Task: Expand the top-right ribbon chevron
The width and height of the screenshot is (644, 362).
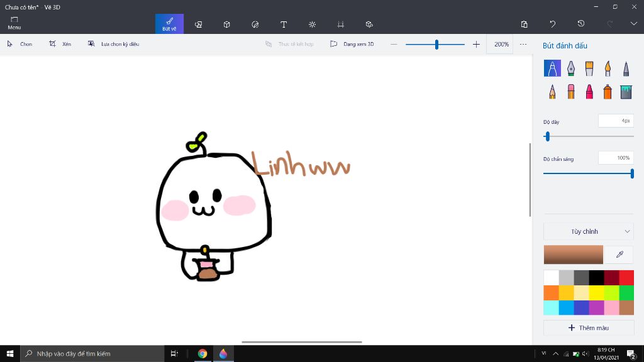Action: click(633, 24)
